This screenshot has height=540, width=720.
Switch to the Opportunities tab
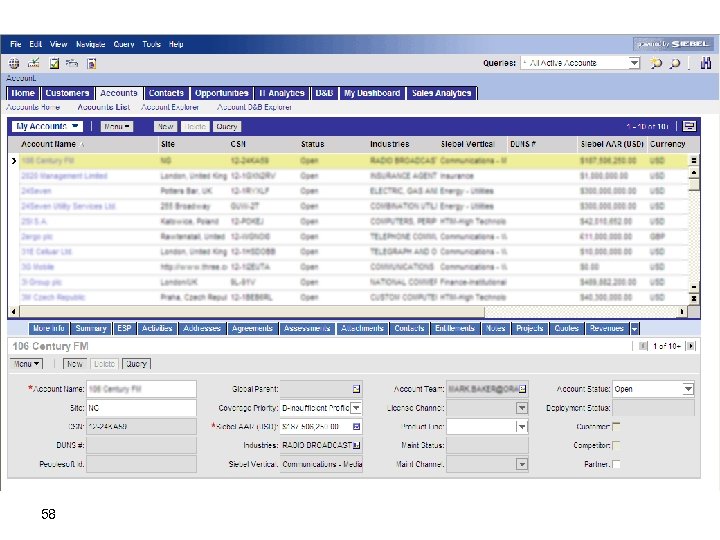pos(221,93)
